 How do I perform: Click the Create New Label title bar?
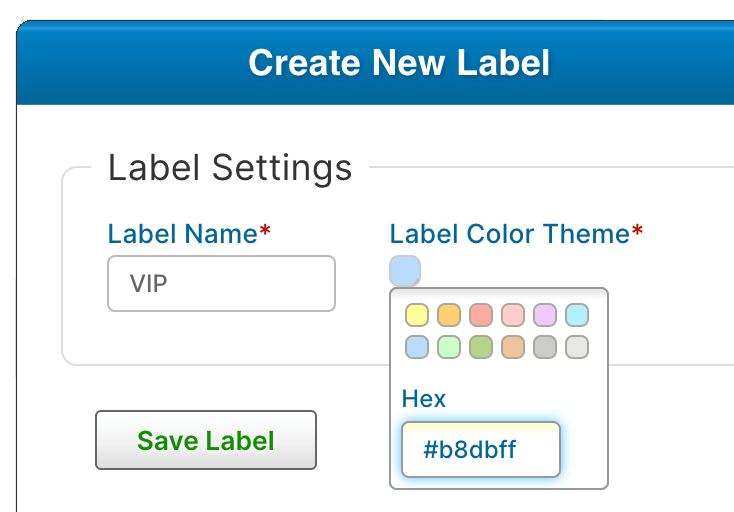point(399,63)
